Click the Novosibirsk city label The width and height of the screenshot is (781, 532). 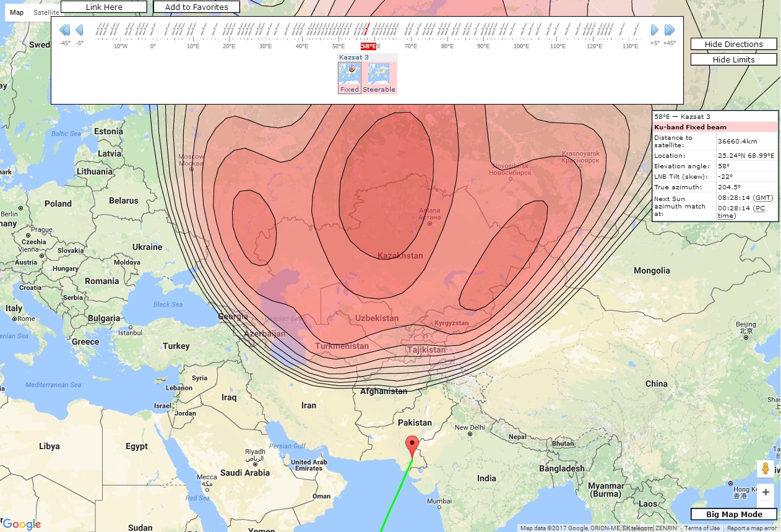510,169
